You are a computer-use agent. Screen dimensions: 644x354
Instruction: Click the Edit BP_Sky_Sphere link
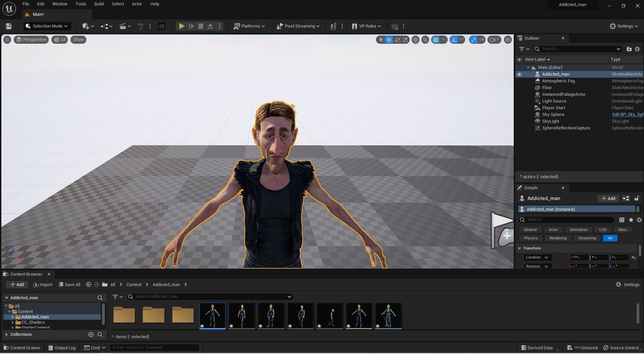click(x=628, y=115)
